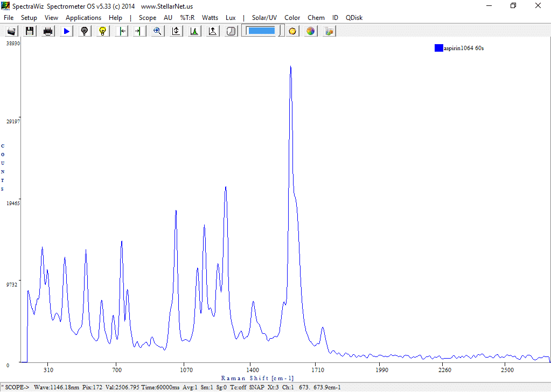The width and height of the screenshot is (551, 392).
Task: Click the 1070 X-axis tick label
Action: [x=186, y=370]
